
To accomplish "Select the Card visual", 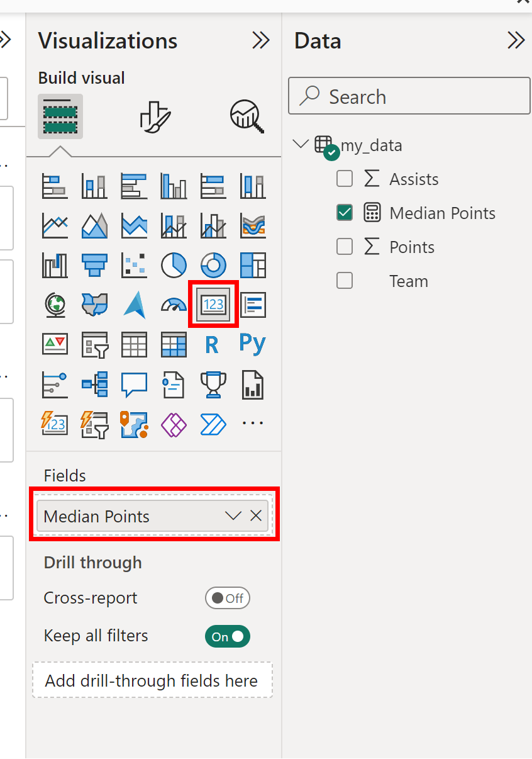I will tap(213, 305).
